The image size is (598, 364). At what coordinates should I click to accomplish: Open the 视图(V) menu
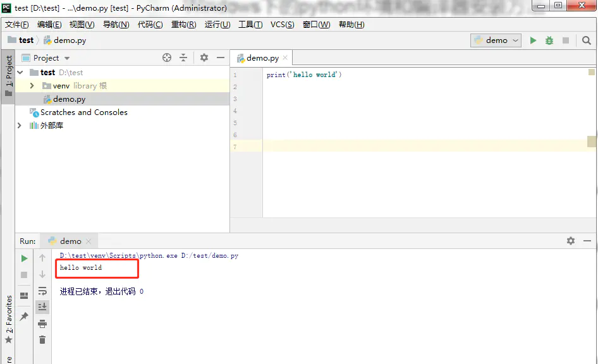click(x=82, y=25)
